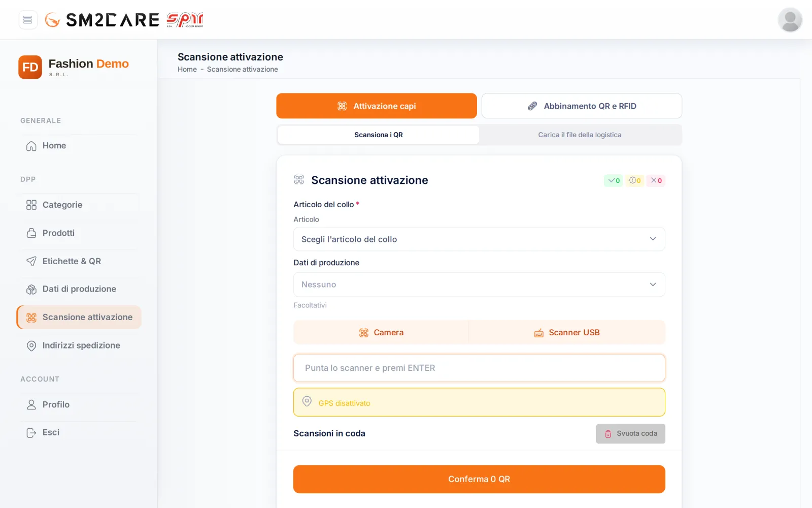Click the red failed scans counter badge

pos(656,180)
